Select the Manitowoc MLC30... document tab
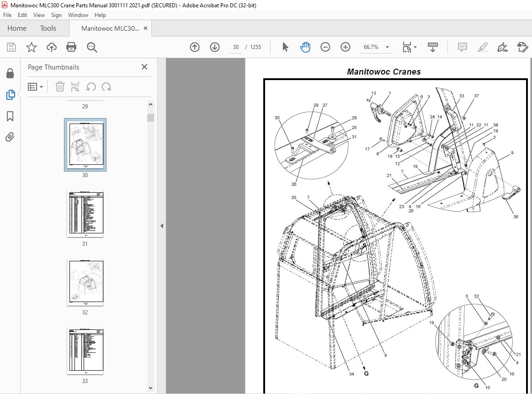 tap(110, 28)
